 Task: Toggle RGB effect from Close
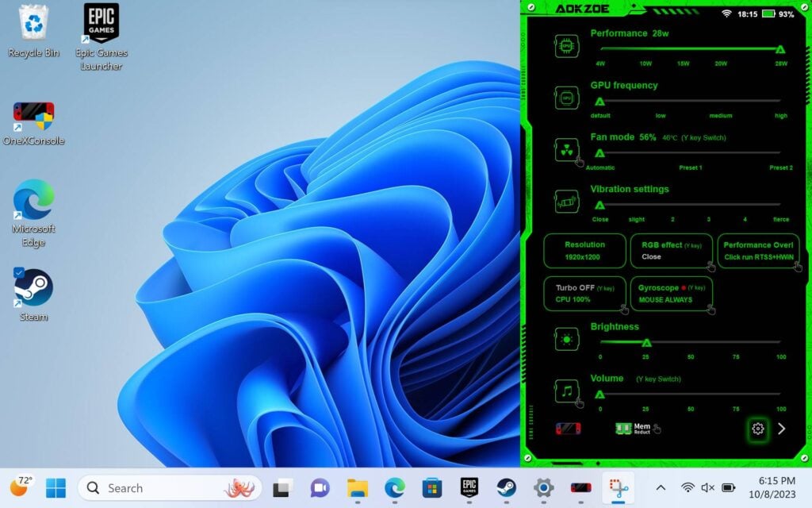point(670,250)
